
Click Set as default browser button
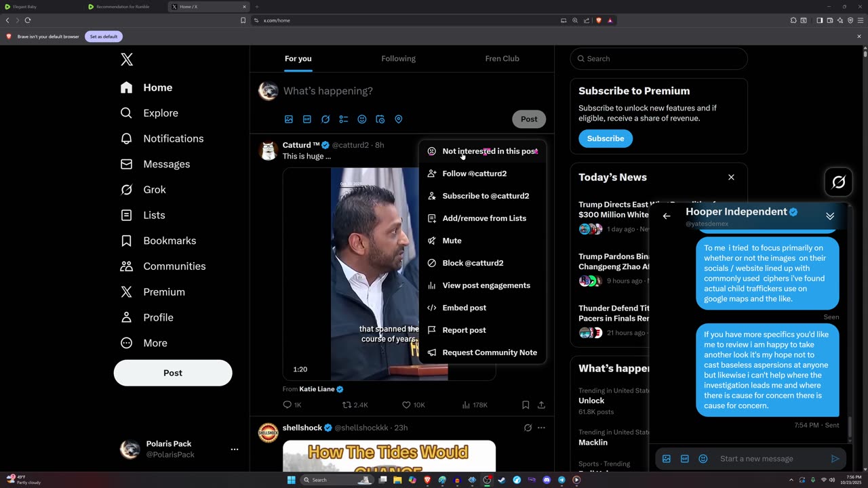(x=104, y=37)
